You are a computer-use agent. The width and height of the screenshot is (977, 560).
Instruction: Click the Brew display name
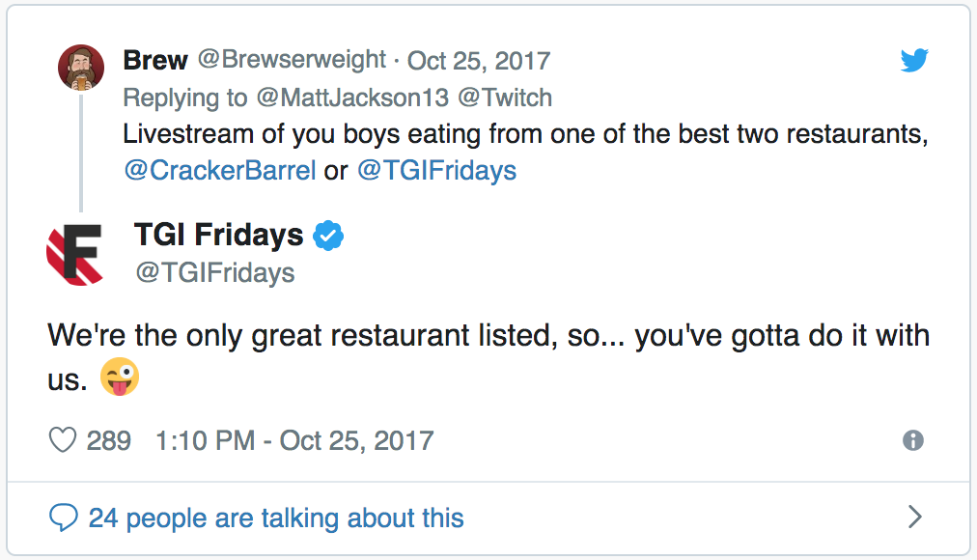(155, 61)
